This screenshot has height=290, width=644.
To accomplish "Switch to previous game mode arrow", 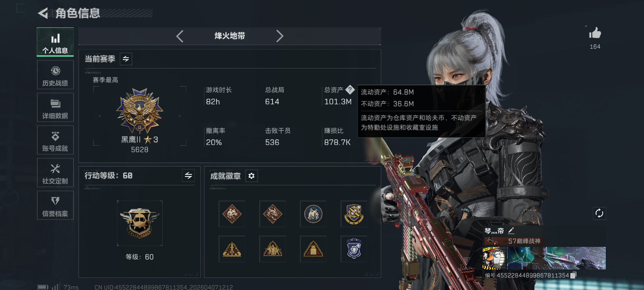I will tap(180, 36).
